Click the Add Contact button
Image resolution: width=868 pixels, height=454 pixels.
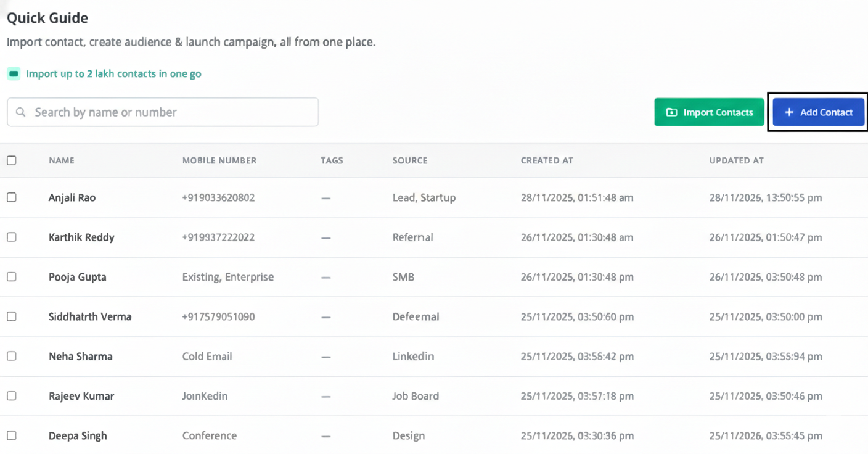(x=819, y=112)
